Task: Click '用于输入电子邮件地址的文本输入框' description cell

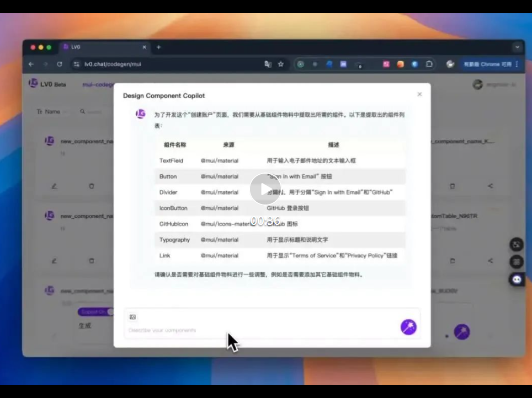Action: 311,161
